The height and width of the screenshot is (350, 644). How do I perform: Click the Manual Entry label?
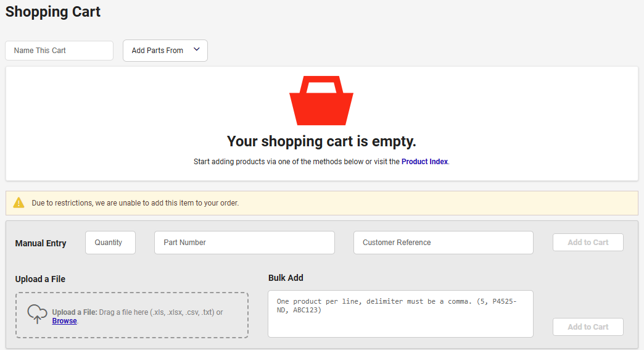click(x=41, y=243)
